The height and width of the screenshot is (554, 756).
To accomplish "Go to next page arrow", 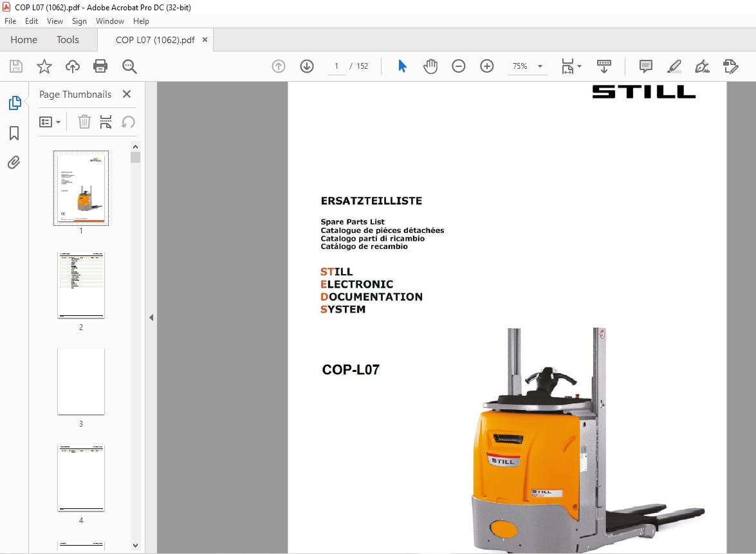I will pyautogui.click(x=307, y=66).
